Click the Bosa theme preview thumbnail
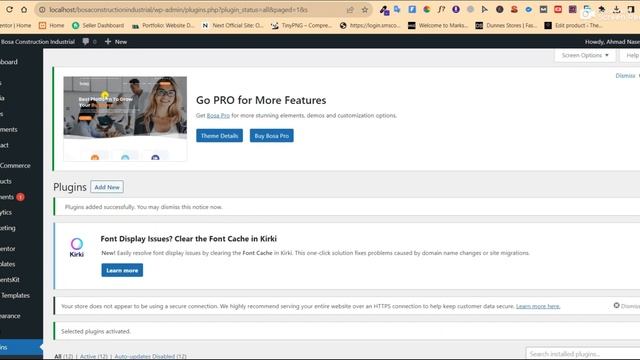Screen dimensions: 640x360 pyautogui.click(x=125, y=118)
